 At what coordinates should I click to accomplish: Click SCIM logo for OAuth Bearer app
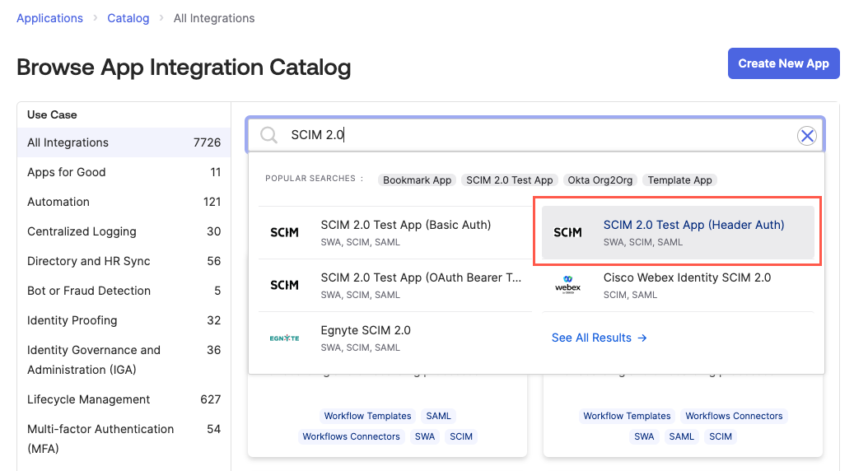point(285,285)
